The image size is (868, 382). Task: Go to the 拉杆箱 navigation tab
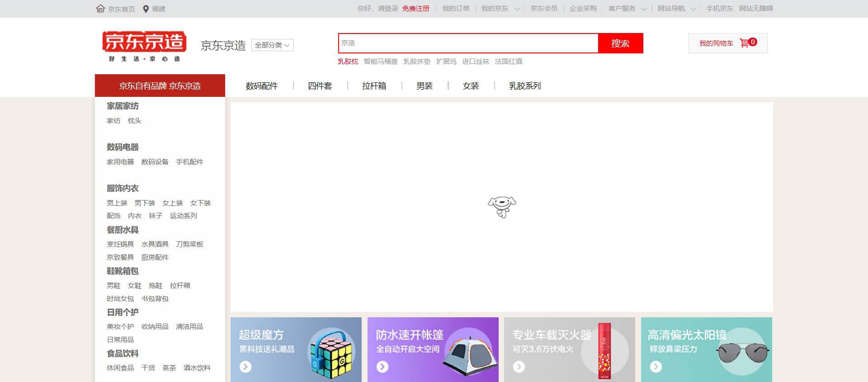[374, 86]
